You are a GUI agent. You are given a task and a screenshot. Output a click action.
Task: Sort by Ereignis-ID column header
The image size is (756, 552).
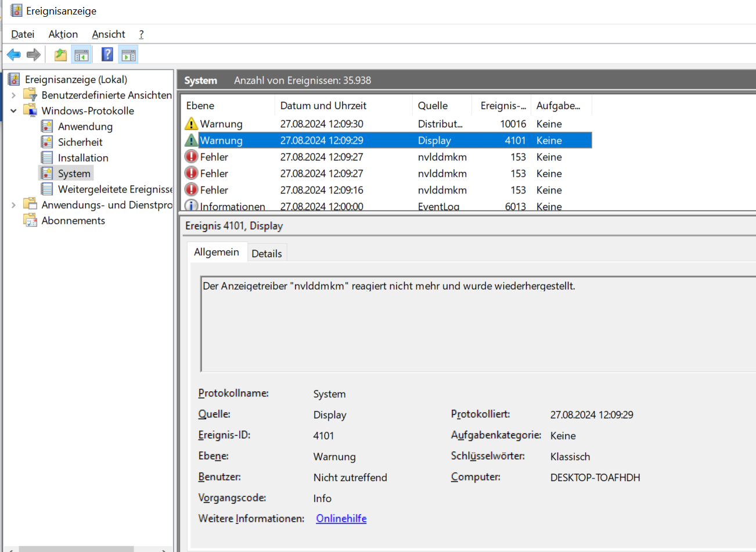click(x=502, y=106)
